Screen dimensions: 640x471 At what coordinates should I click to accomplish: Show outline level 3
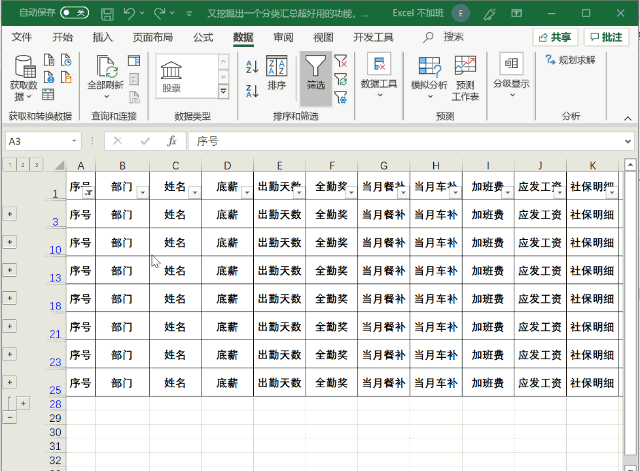[36, 165]
